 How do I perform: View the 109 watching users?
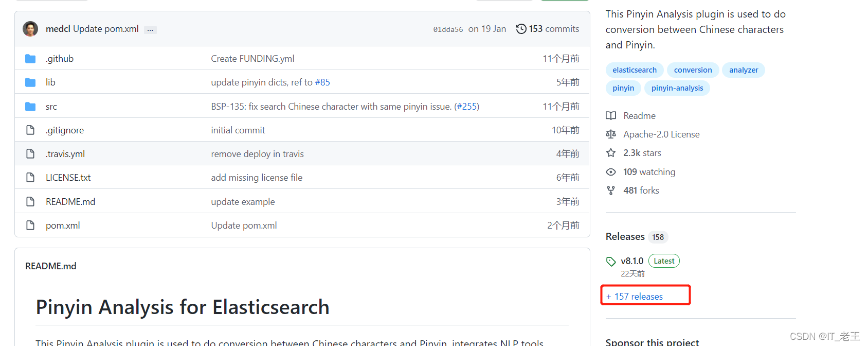click(649, 172)
